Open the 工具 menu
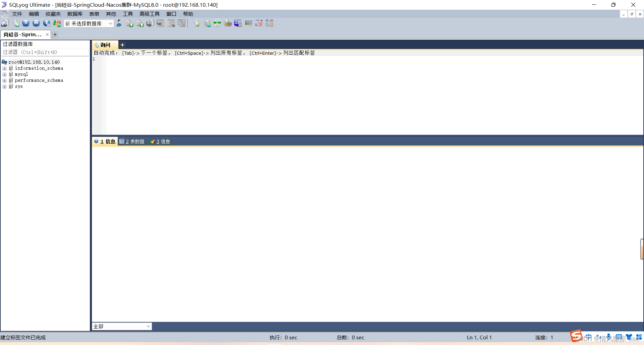Screen dimensions: 644x345 pos(128,14)
